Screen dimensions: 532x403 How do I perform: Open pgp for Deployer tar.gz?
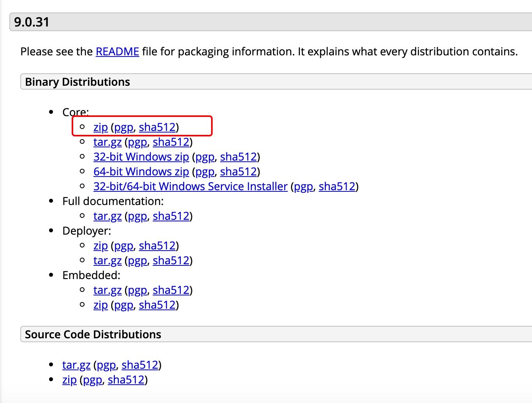(x=137, y=260)
